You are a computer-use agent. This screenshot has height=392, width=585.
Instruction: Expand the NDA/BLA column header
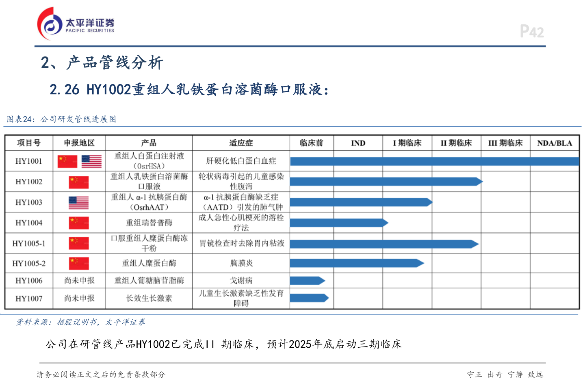[555, 143]
